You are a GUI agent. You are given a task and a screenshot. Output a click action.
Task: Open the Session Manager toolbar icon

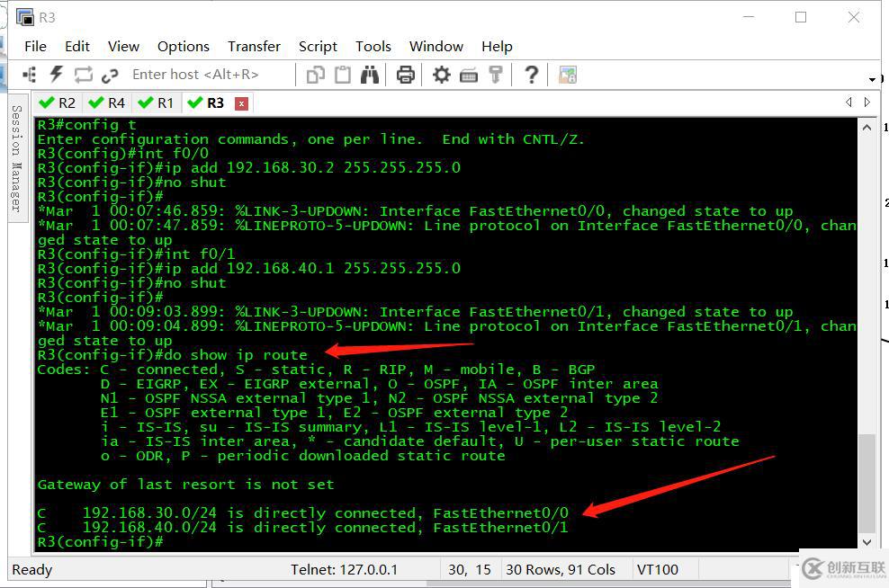(x=29, y=75)
